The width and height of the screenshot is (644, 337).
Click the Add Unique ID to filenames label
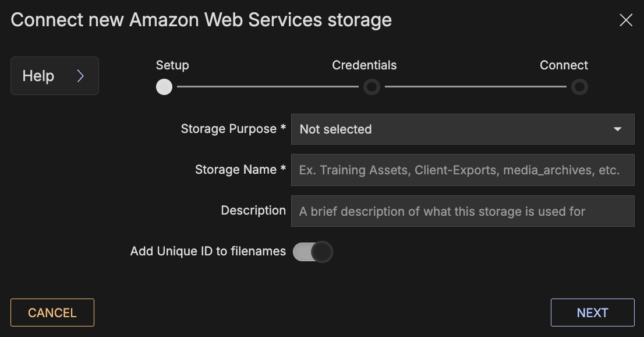click(x=208, y=251)
